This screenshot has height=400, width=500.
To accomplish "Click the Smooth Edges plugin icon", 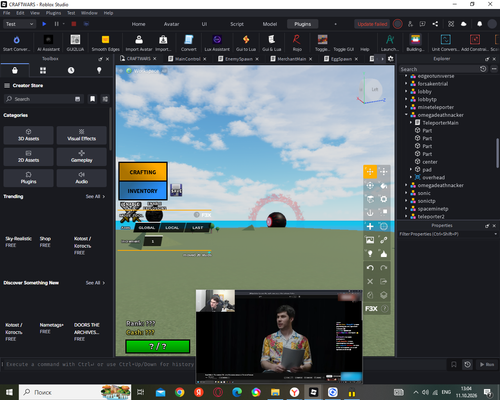I will [105, 43].
